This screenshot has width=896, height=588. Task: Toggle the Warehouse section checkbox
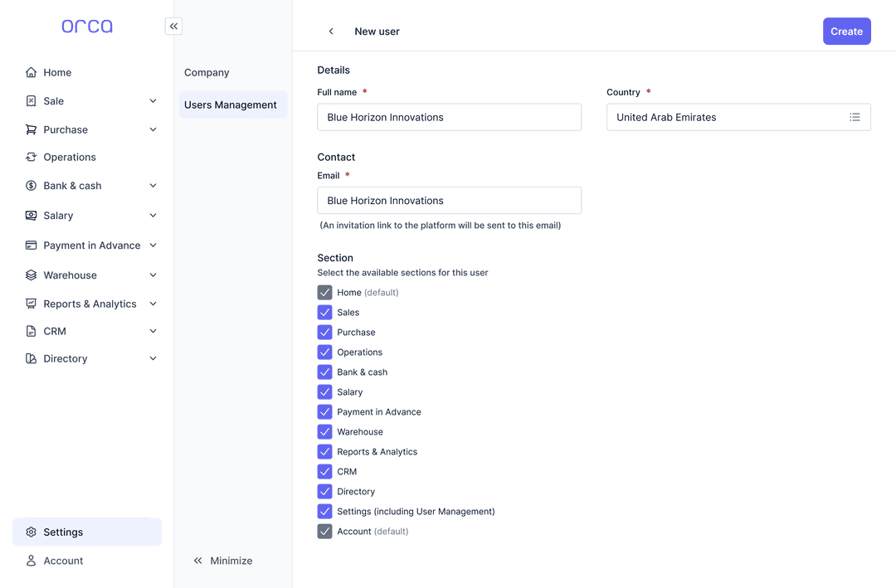click(x=324, y=431)
